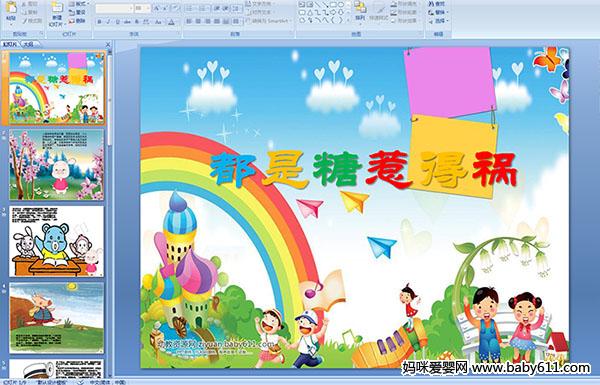This screenshot has width=600, height=385.
Task: Click the font color A icon
Action: coord(171,22)
